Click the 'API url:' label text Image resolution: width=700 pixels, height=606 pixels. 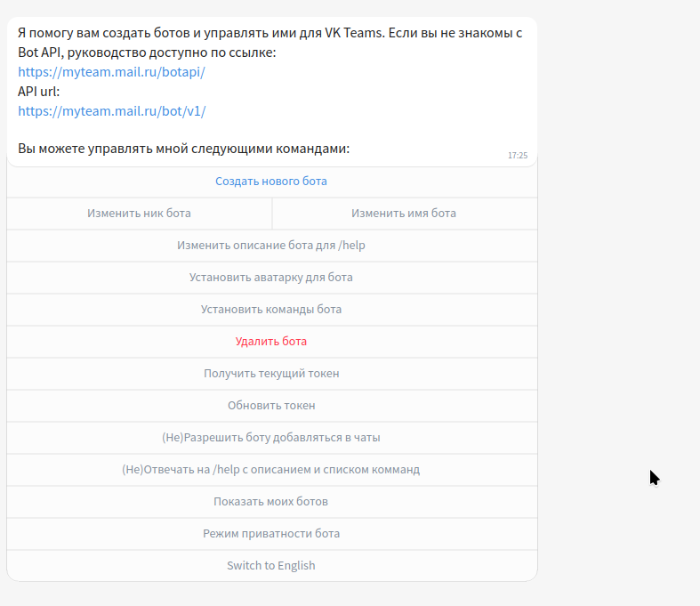click(x=38, y=92)
